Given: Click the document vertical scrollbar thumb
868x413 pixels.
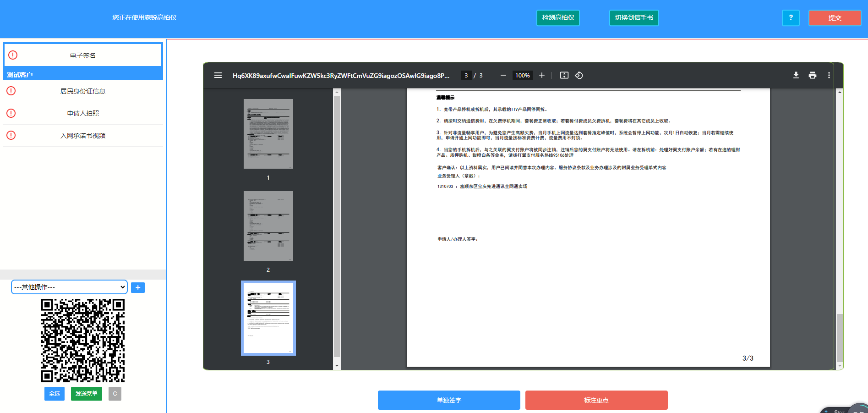Looking at the screenshot, I should pos(840,338).
